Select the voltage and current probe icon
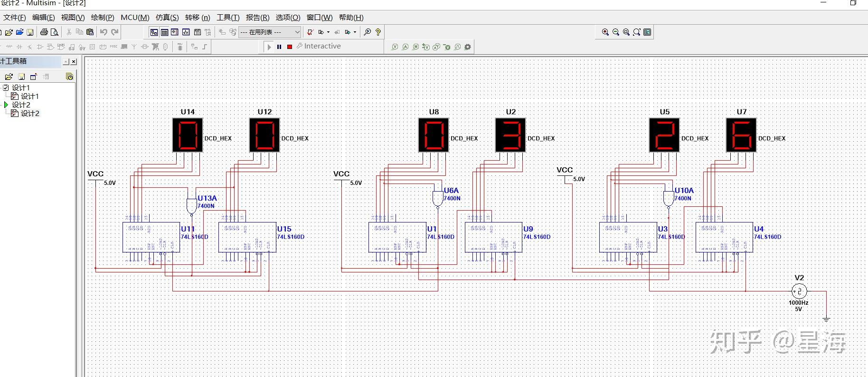 coord(436,47)
